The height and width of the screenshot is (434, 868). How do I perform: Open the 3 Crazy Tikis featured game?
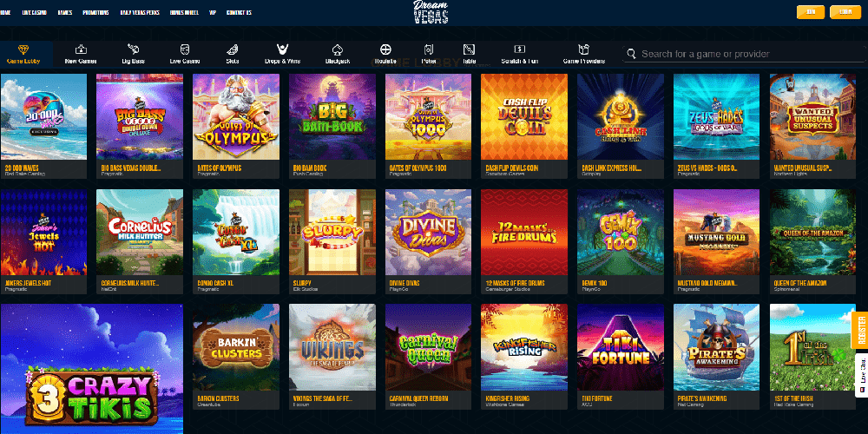91,369
